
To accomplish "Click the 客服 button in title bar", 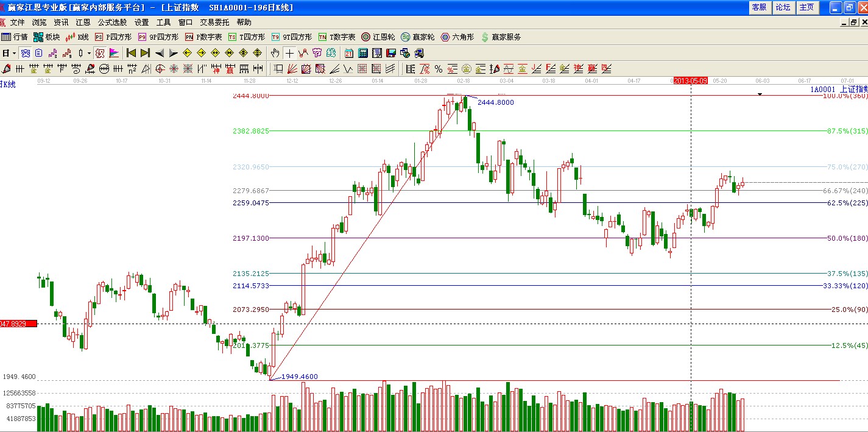I will pyautogui.click(x=759, y=7).
